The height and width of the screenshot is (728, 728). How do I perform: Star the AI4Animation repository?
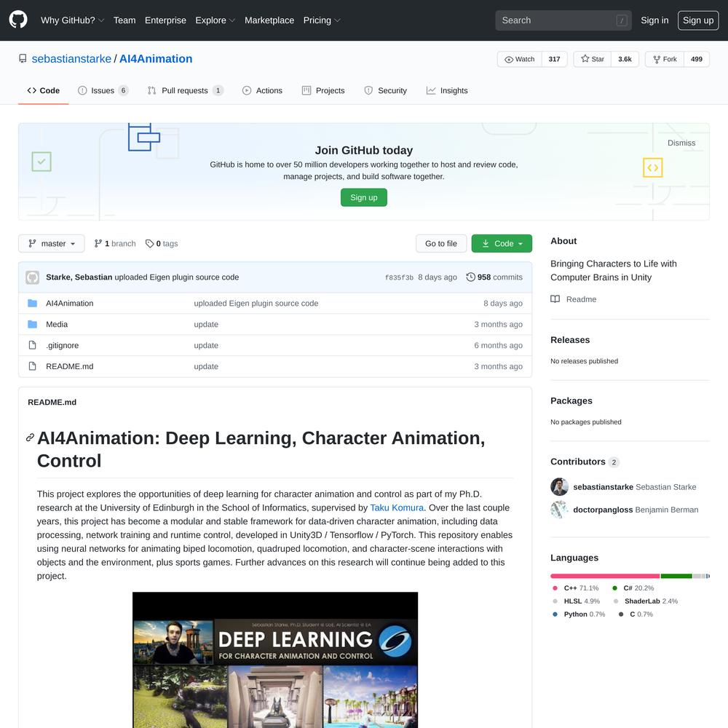pyautogui.click(x=593, y=59)
